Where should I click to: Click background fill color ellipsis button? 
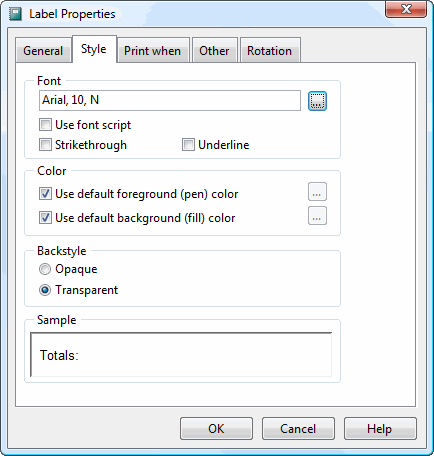pyautogui.click(x=317, y=216)
